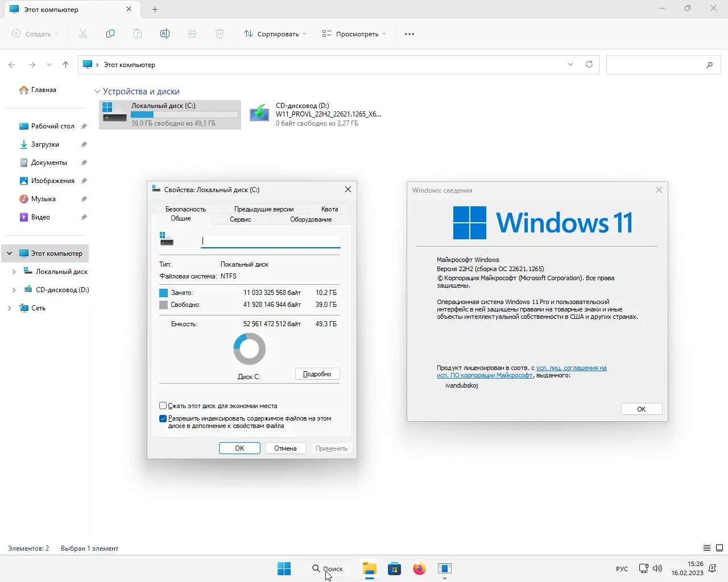728x582 pixels.
Task: Switch to large icons view in status bar
Action: click(719, 548)
